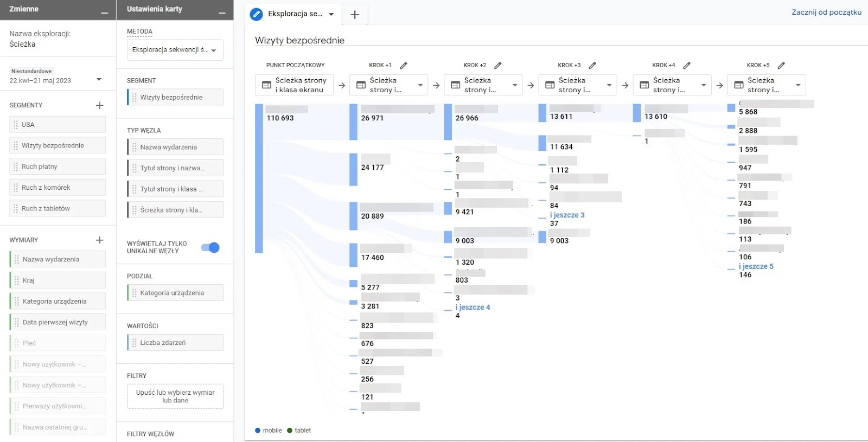The height and width of the screenshot is (442, 868).
Task: Click the pencil icon on Eksploracja tab
Action: pos(256,14)
